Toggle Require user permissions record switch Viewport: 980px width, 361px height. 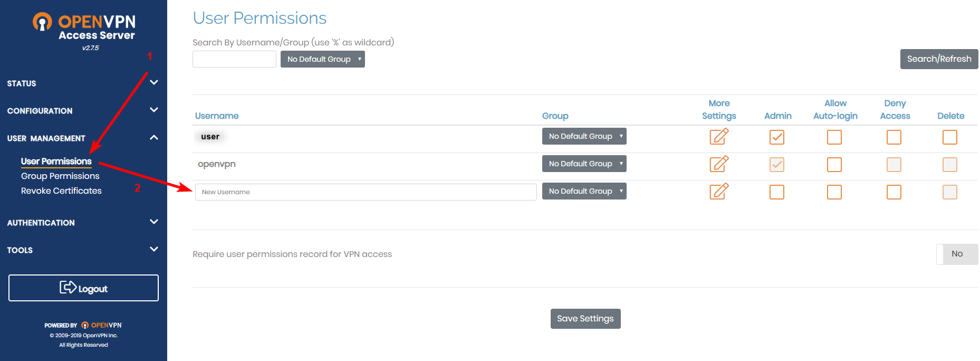[x=957, y=254]
